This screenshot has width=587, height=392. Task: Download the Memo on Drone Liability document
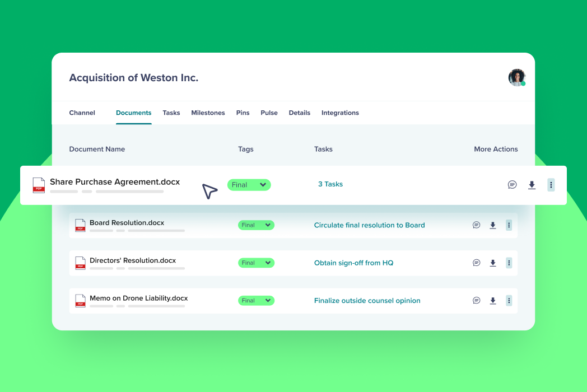click(492, 300)
